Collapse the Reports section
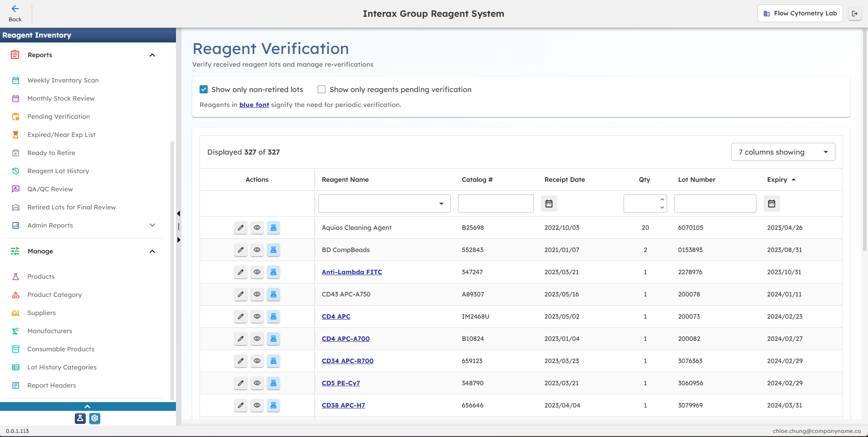The height and width of the screenshot is (437, 868). [x=152, y=55]
